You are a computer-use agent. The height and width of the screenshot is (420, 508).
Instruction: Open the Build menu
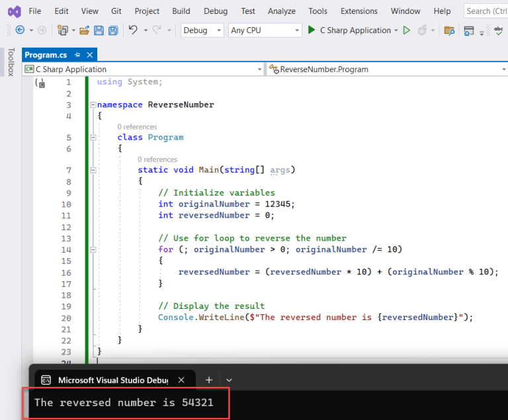(181, 11)
